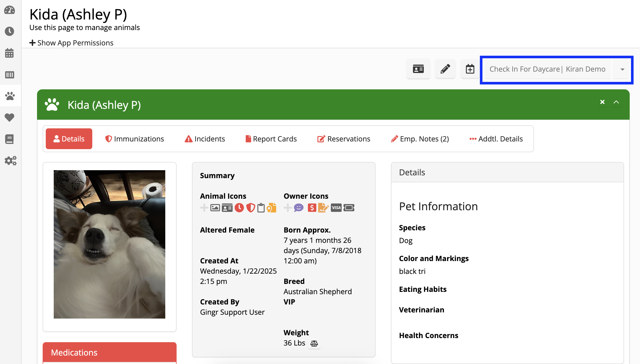Image resolution: width=640 pixels, height=364 pixels.
Task: Open the calendar icon in sidebar
Action: point(10,53)
